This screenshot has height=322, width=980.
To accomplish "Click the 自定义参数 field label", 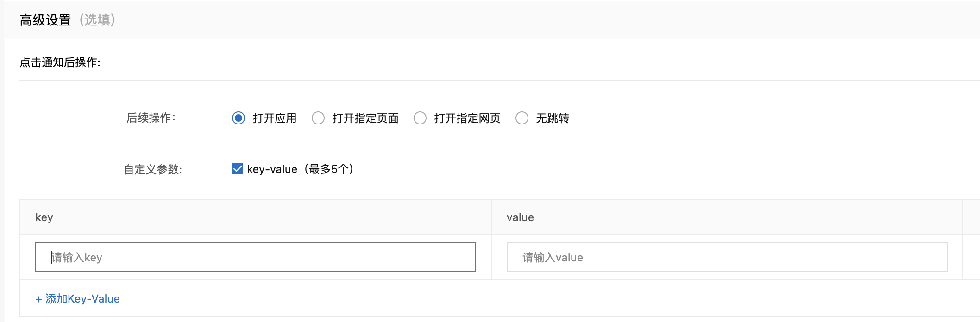I will pos(153,170).
